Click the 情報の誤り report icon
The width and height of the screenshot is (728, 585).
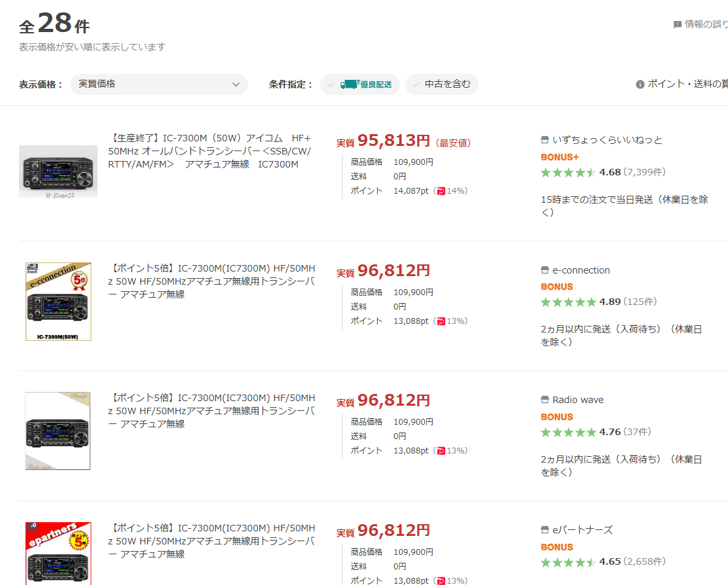pos(678,25)
